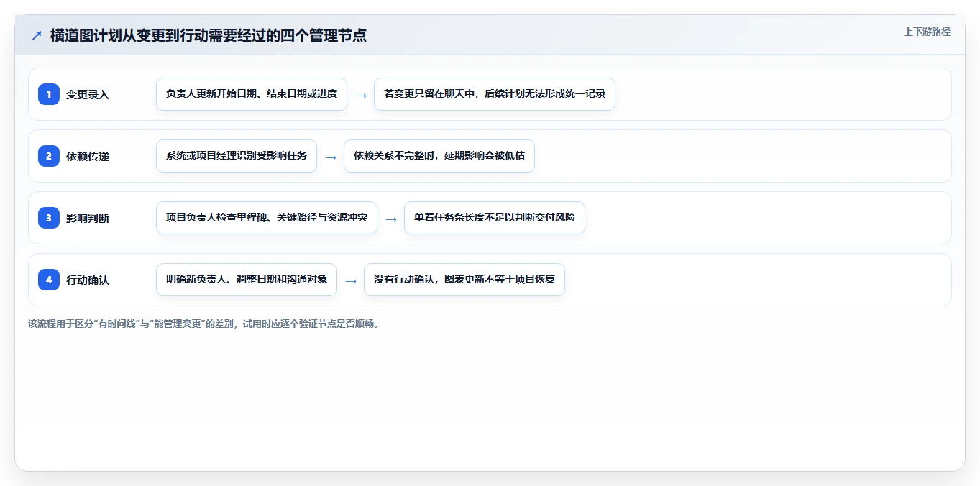Click the box 项目负责人检查里程碑、关键路径与资源冲突
The image size is (980, 486).
[267, 218]
